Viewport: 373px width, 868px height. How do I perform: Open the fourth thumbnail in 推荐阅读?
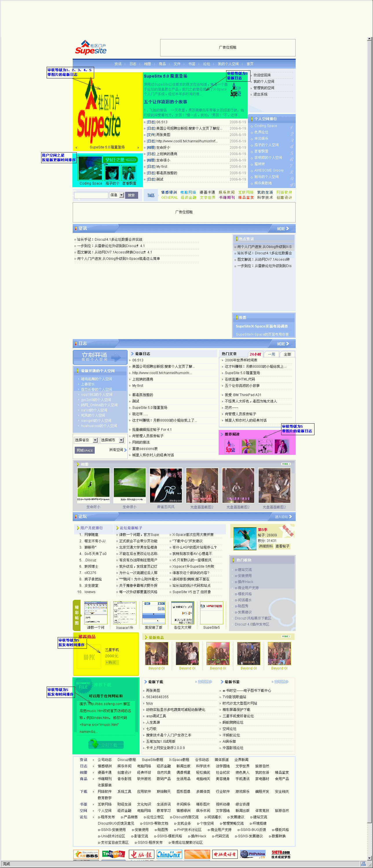pyautogui.click(x=281, y=446)
